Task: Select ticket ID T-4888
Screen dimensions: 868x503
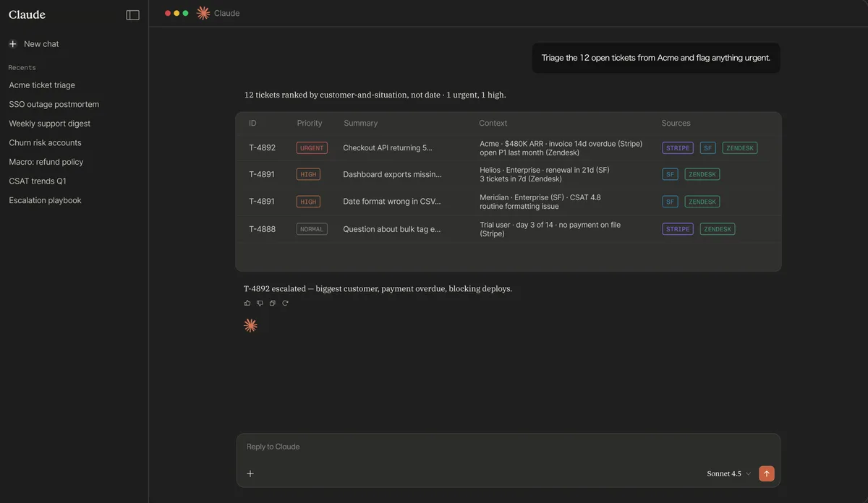Action: click(263, 229)
